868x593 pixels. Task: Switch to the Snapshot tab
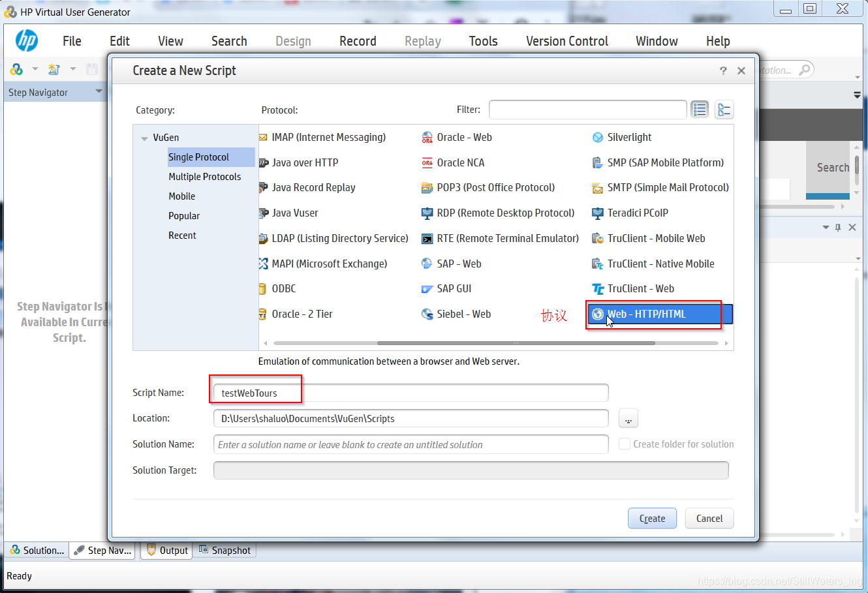[225, 551]
